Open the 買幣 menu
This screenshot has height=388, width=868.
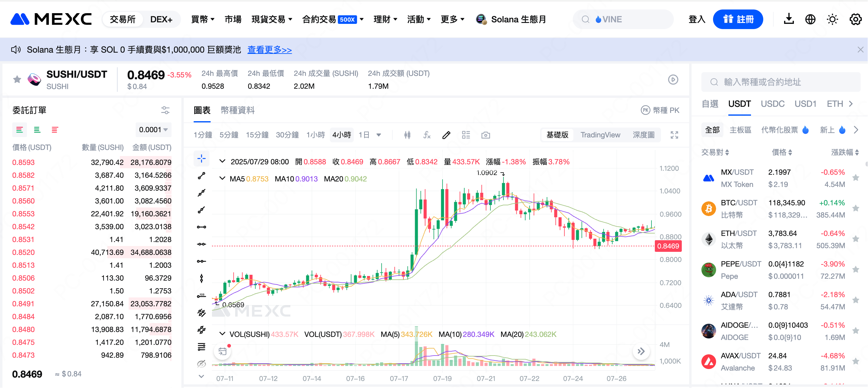(202, 19)
